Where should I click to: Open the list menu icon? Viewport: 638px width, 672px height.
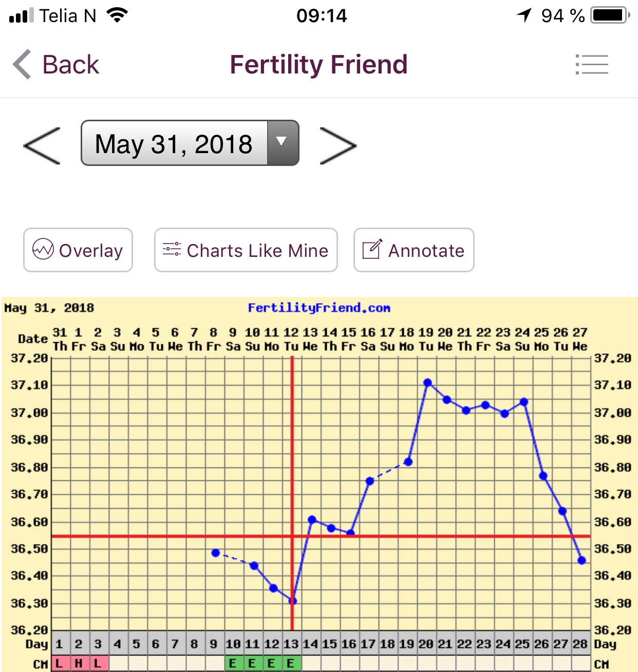click(x=592, y=65)
